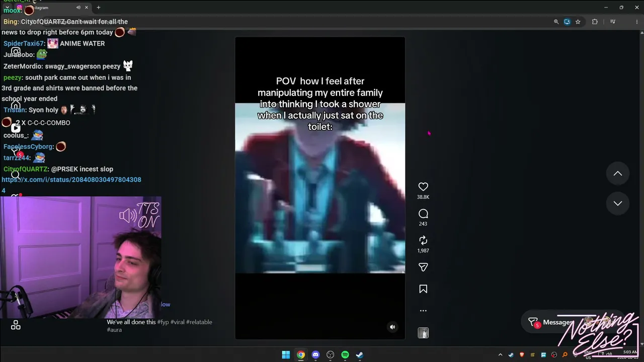Open the #relatable hashtag link
Screen dimensions: 644x362
[x=199, y=322]
